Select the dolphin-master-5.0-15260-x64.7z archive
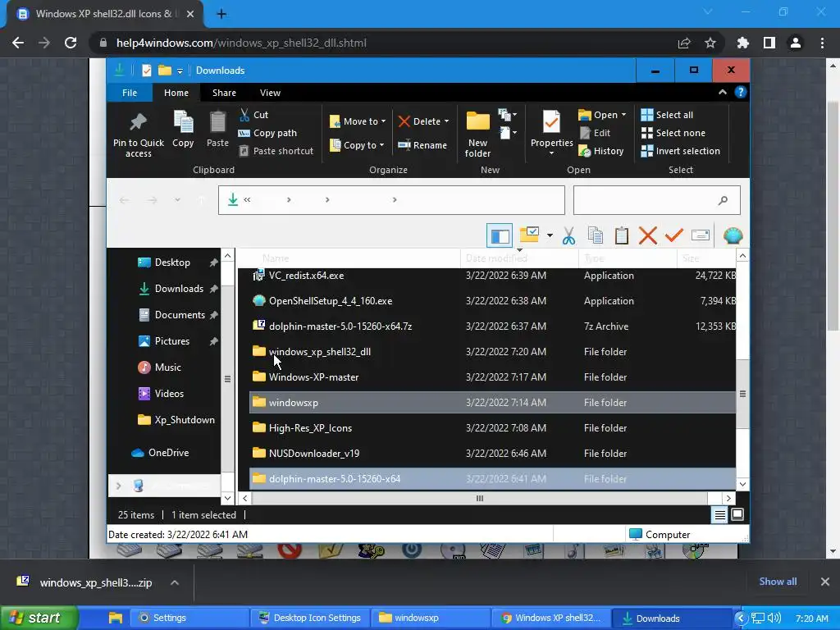840x630 pixels. (493, 326)
